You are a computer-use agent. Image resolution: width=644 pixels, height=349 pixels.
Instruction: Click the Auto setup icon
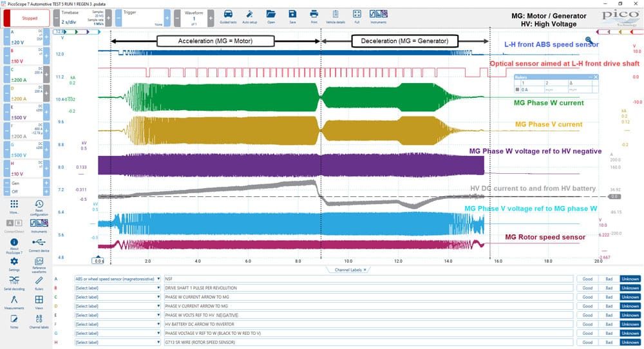[250, 17]
